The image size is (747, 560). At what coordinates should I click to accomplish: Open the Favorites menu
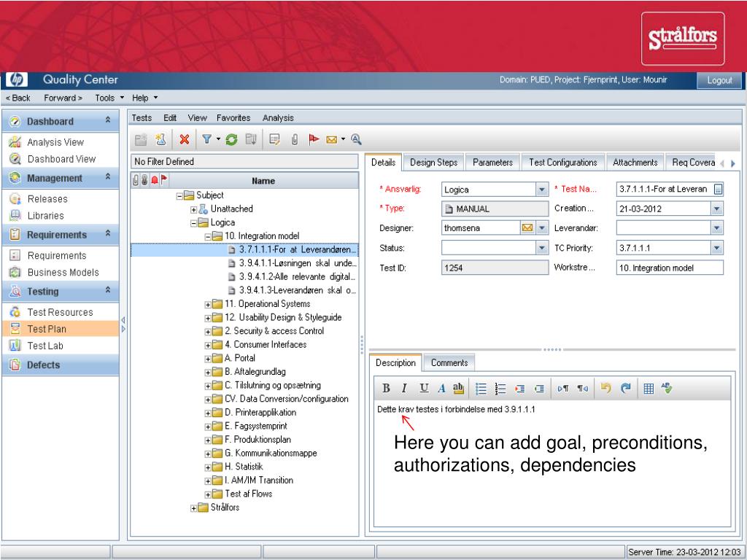coord(233,118)
